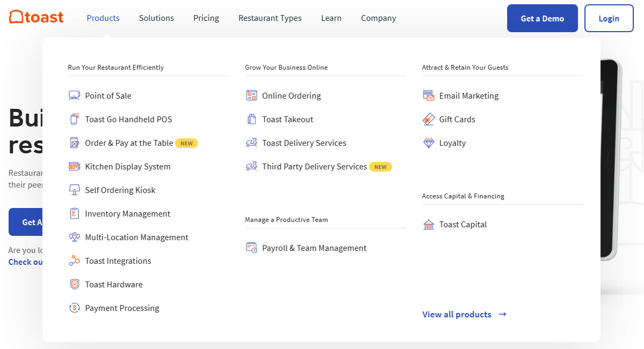The height and width of the screenshot is (349, 644).
Task: Click the Login button
Action: pos(609,18)
